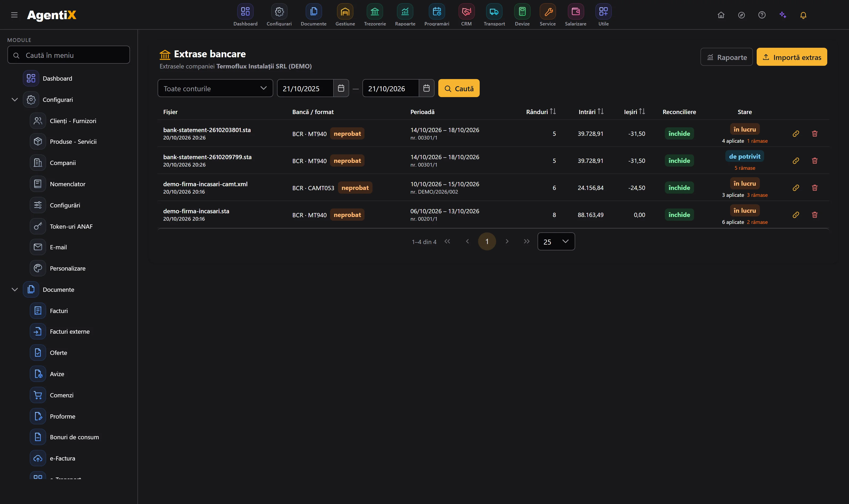849x504 pixels.
Task: Open Dashboard in top navigation
Action: point(245,15)
